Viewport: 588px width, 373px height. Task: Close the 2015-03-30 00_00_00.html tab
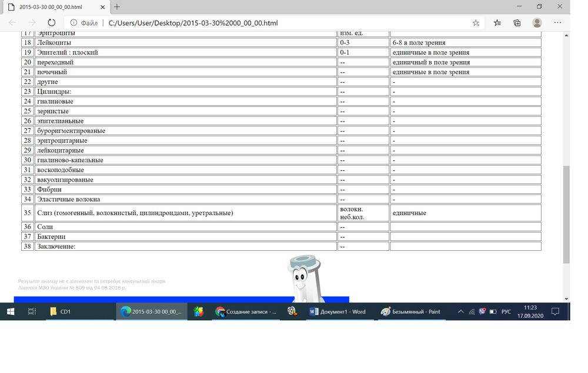pos(101,6)
